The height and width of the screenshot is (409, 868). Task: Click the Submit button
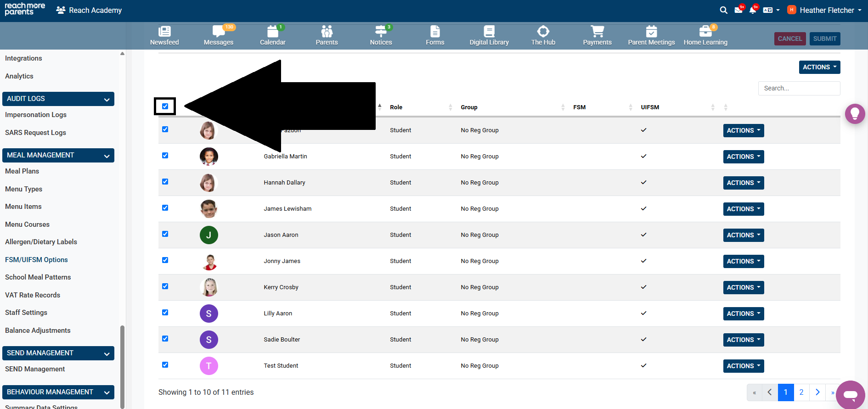pyautogui.click(x=824, y=39)
